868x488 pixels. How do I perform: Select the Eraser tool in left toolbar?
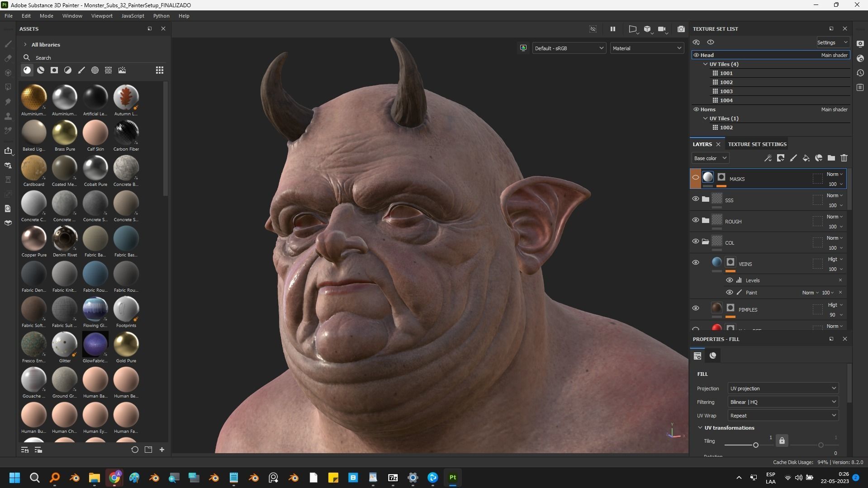(x=8, y=58)
